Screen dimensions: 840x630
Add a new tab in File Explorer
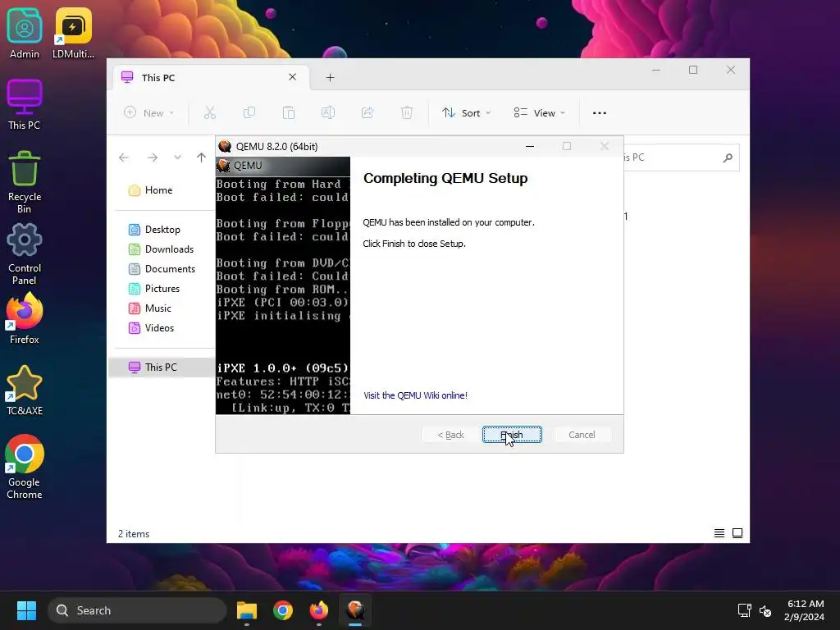[330, 78]
